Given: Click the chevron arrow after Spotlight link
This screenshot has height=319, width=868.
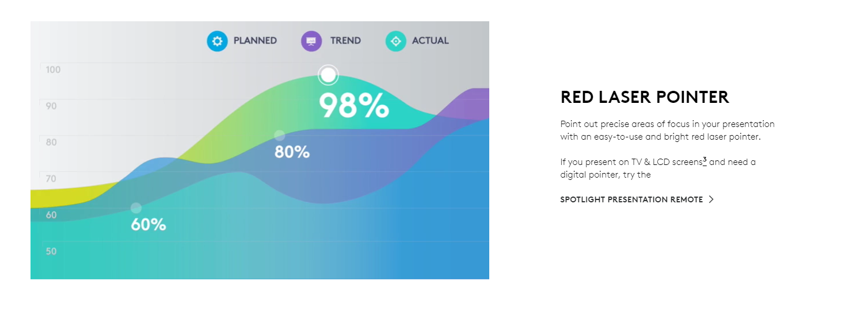Looking at the screenshot, I should point(711,199).
